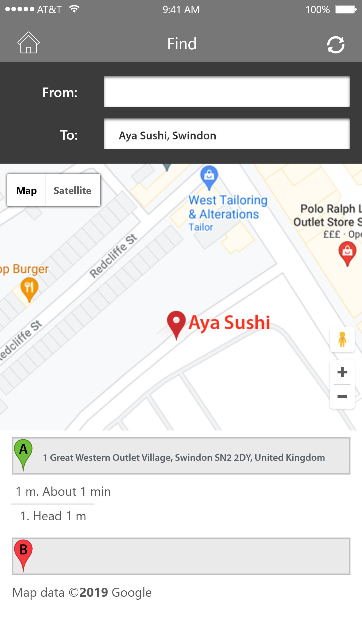Focus the To field with Aya Sushi
The image size is (362, 644).
coord(226,134)
